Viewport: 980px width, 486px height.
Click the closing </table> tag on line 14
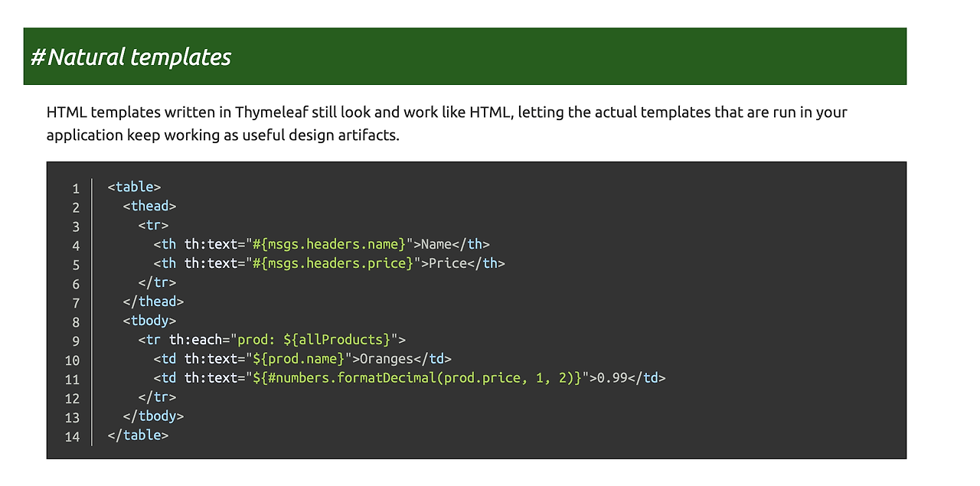point(139,435)
